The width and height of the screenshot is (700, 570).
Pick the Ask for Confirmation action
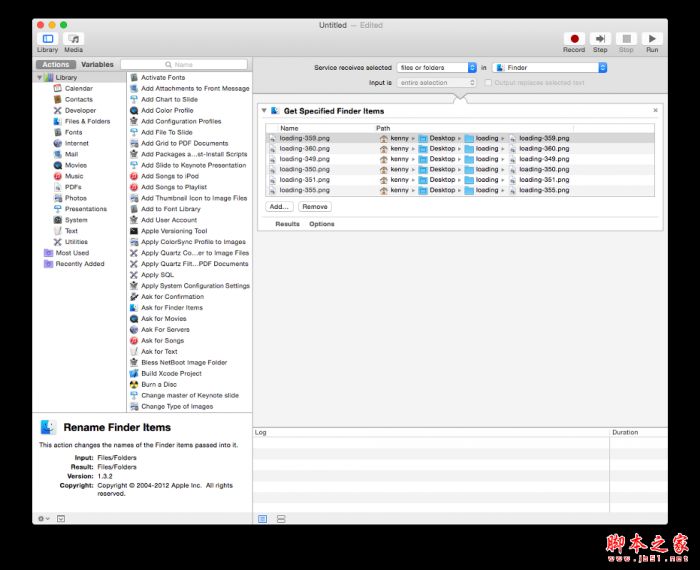pyautogui.click(x=172, y=297)
